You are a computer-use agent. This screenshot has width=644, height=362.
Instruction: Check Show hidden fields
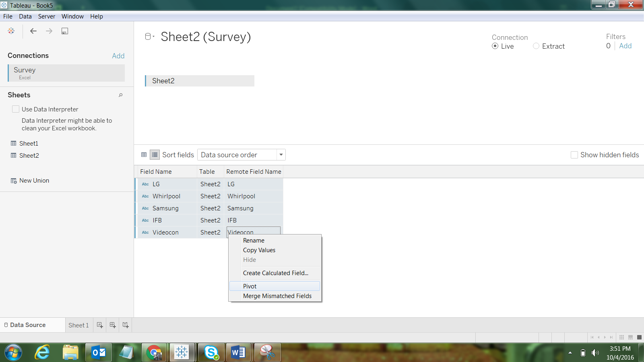click(574, 155)
